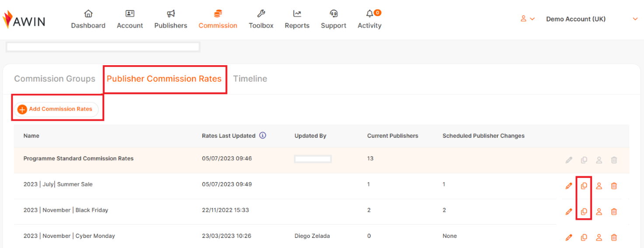Screen dimensions: 644x248
Task: Open the Commission menu
Action: (218, 20)
